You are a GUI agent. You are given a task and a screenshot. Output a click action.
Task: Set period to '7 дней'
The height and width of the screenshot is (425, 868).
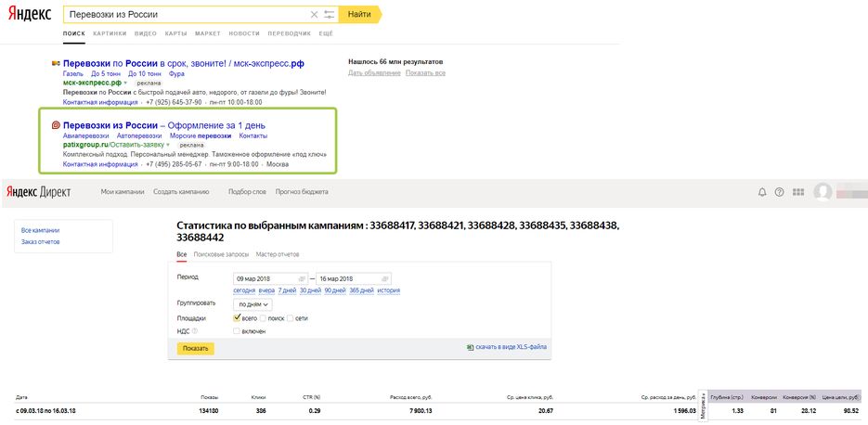tap(287, 290)
